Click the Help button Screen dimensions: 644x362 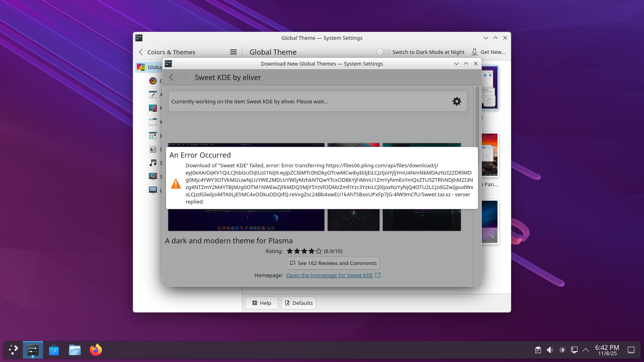pos(262,303)
